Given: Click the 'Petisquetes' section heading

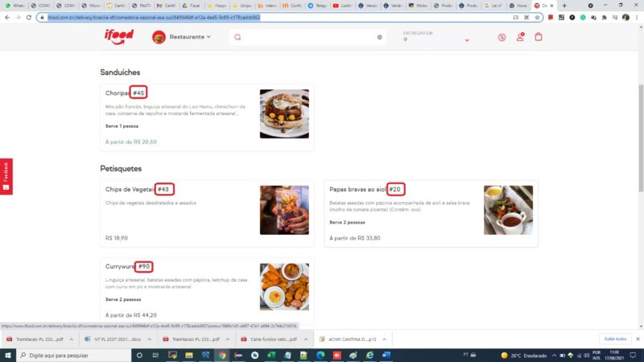Looking at the screenshot, I should click(121, 169).
